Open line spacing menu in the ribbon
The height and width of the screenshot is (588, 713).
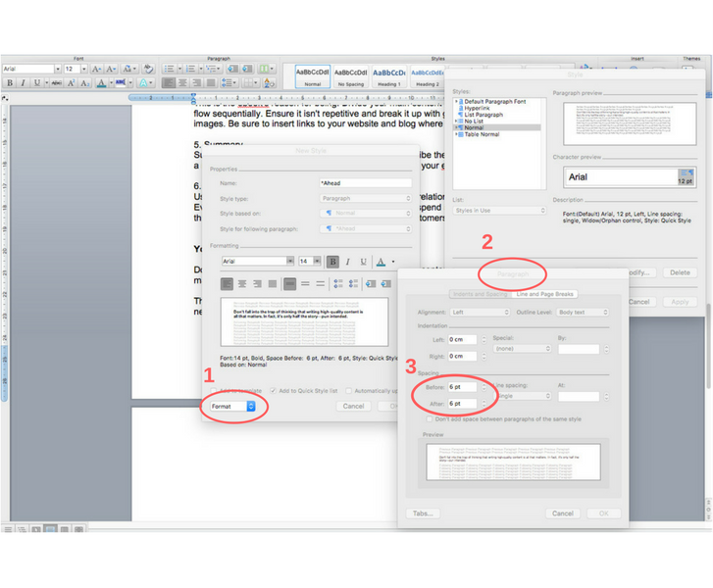(227, 82)
